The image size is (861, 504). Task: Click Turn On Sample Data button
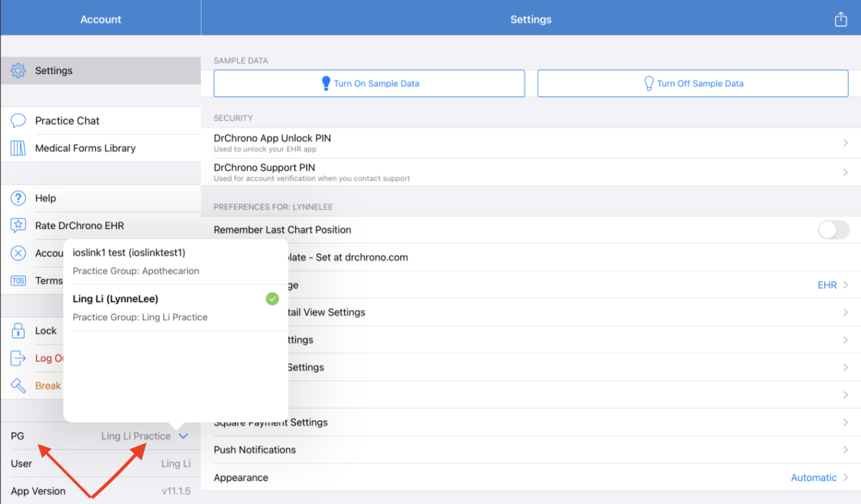coord(369,83)
